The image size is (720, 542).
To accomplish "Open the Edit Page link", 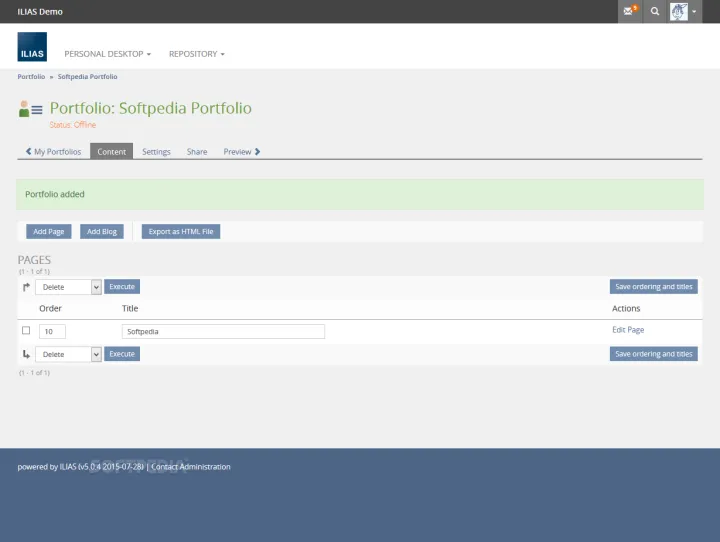I will (x=628, y=330).
